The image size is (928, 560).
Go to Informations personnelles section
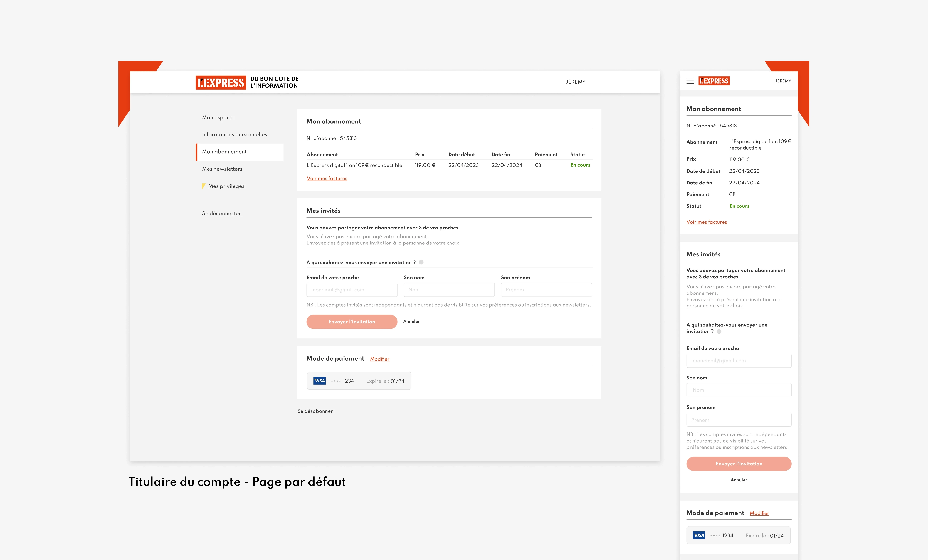[234, 134]
